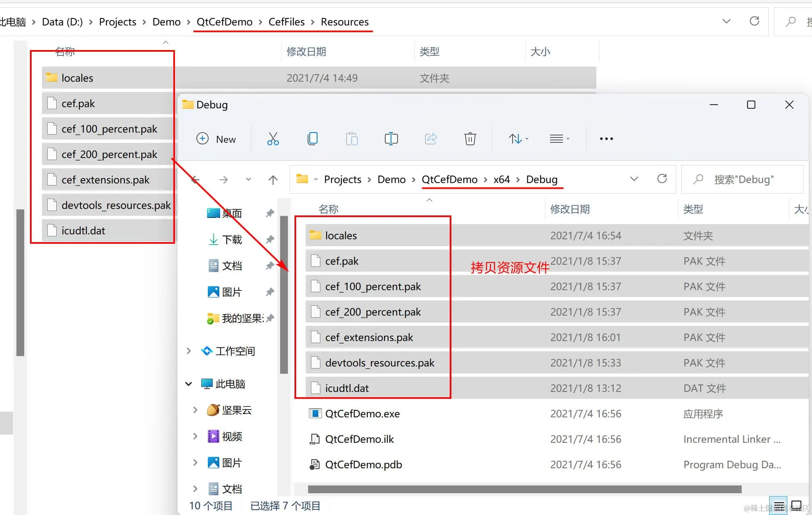Image resolution: width=812 pixels, height=515 pixels.
Task: Expand 此电脑 in the sidebar
Action: [x=189, y=384]
